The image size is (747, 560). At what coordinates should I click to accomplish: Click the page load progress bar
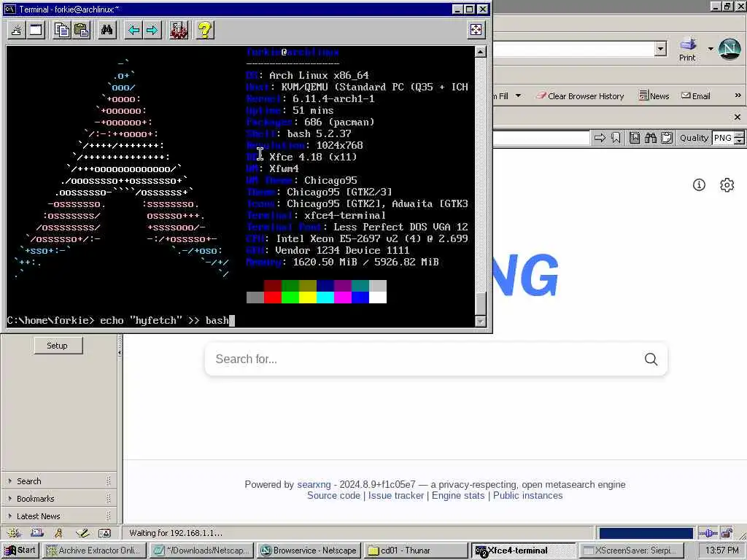(646, 533)
